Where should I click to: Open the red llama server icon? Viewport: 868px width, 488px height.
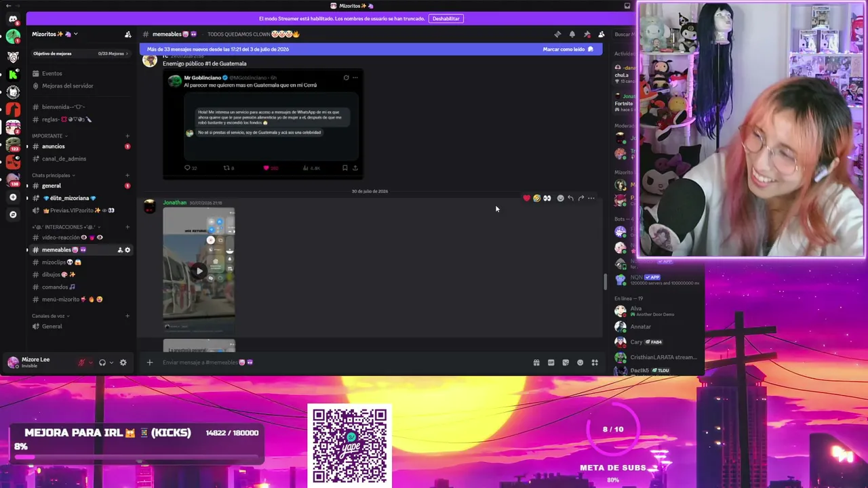coord(13,108)
